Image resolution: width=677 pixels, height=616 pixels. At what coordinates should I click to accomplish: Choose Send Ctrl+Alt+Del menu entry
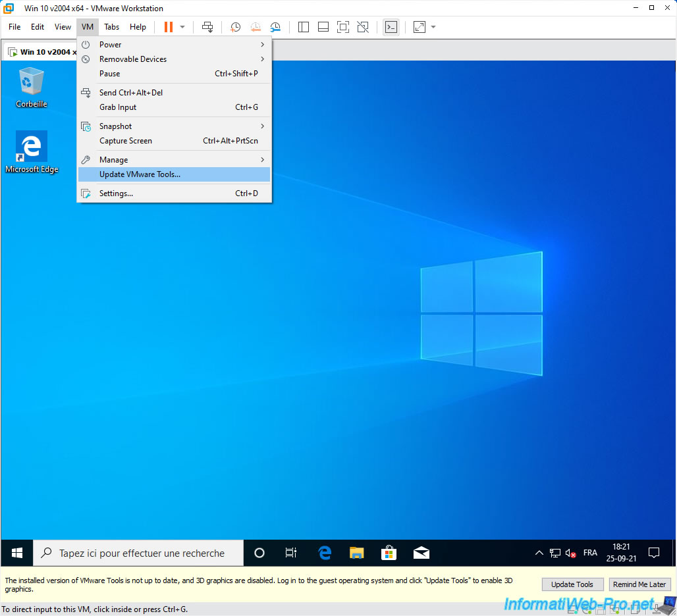175,93
